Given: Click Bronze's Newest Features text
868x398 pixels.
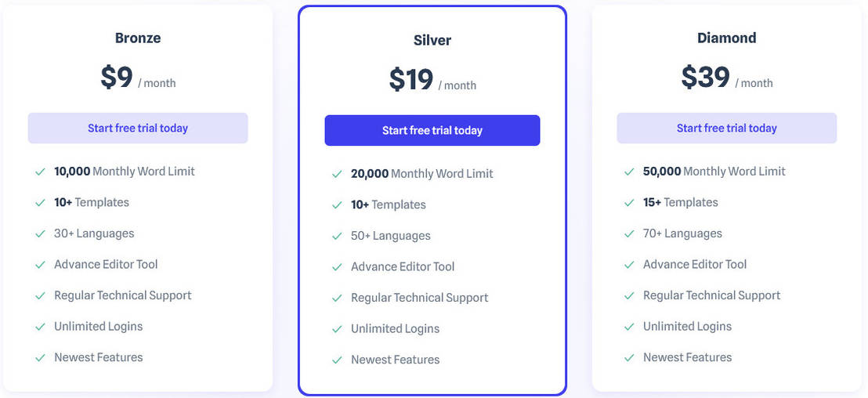Looking at the screenshot, I should click(99, 357).
